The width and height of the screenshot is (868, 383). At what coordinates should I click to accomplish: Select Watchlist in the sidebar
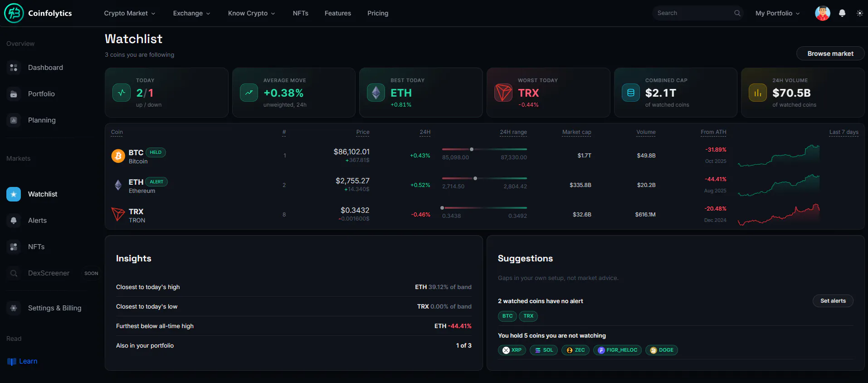click(43, 194)
